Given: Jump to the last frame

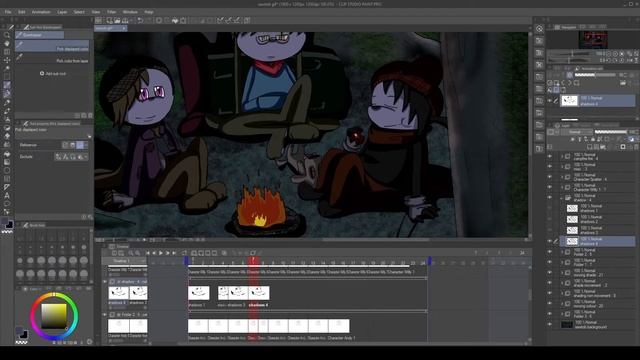Looking at the screenshot, I should (174, 253).
